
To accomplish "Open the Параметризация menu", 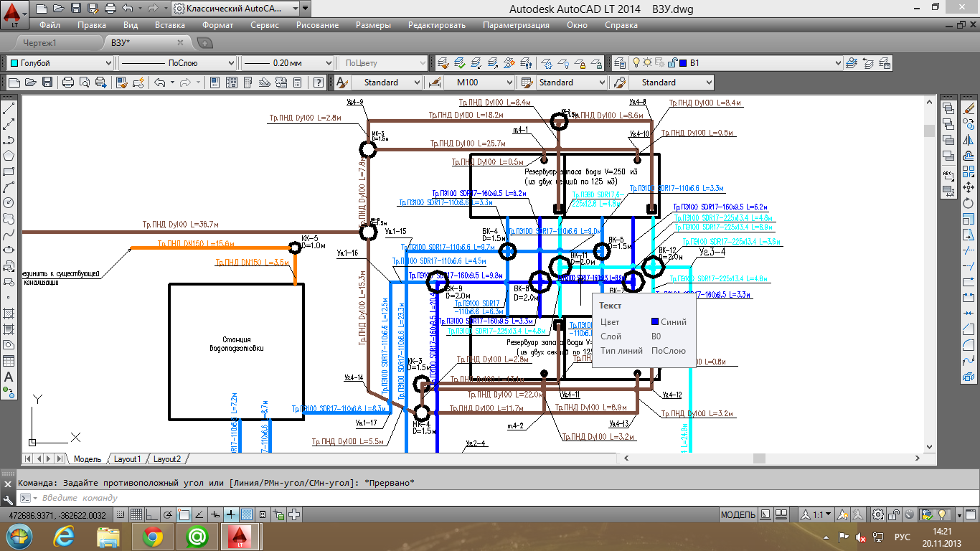I will (x=516, y=25).
